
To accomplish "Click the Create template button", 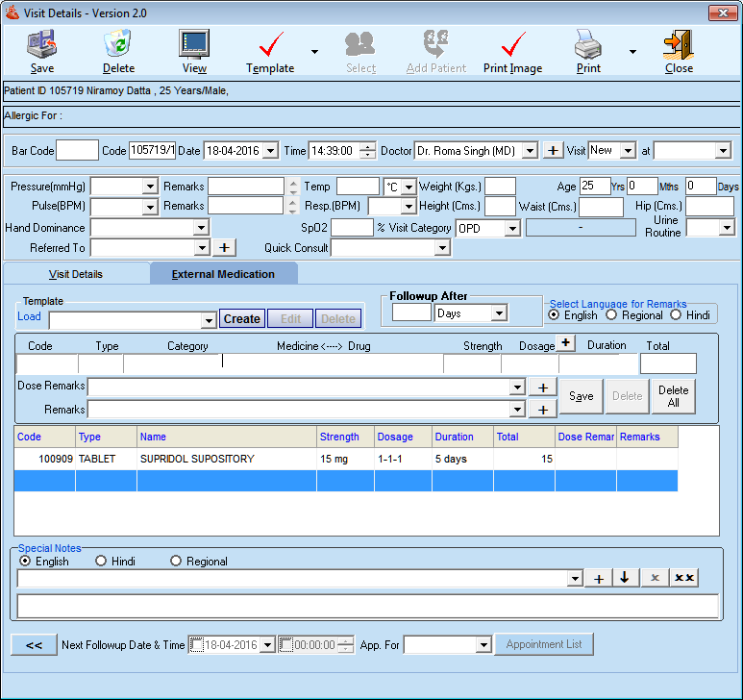I will [241, 319].
